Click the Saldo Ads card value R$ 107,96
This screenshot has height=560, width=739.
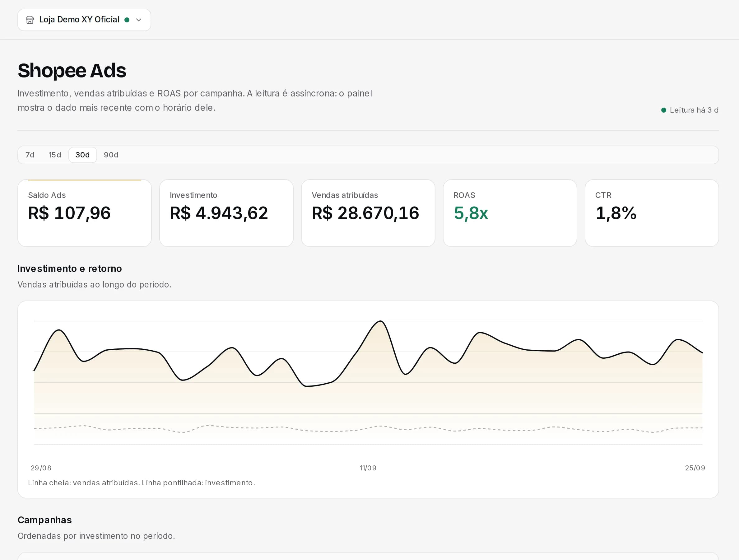click(x=69, y=213)
